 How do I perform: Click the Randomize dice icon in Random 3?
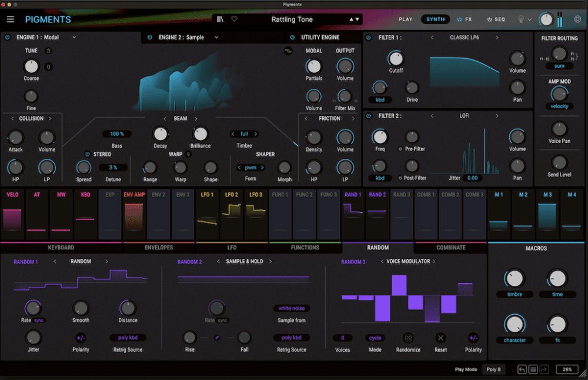coord(407,338)
